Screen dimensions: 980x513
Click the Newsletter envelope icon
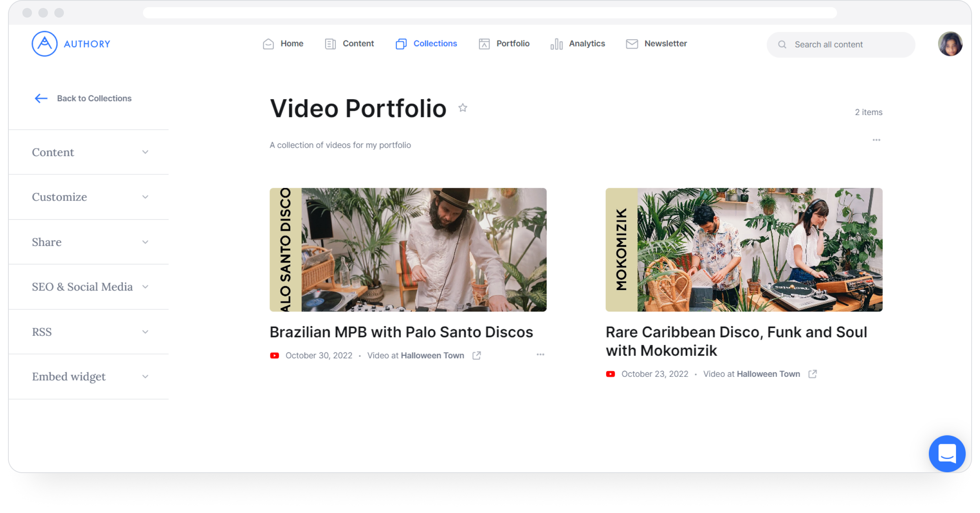click(x=632, y=44)
